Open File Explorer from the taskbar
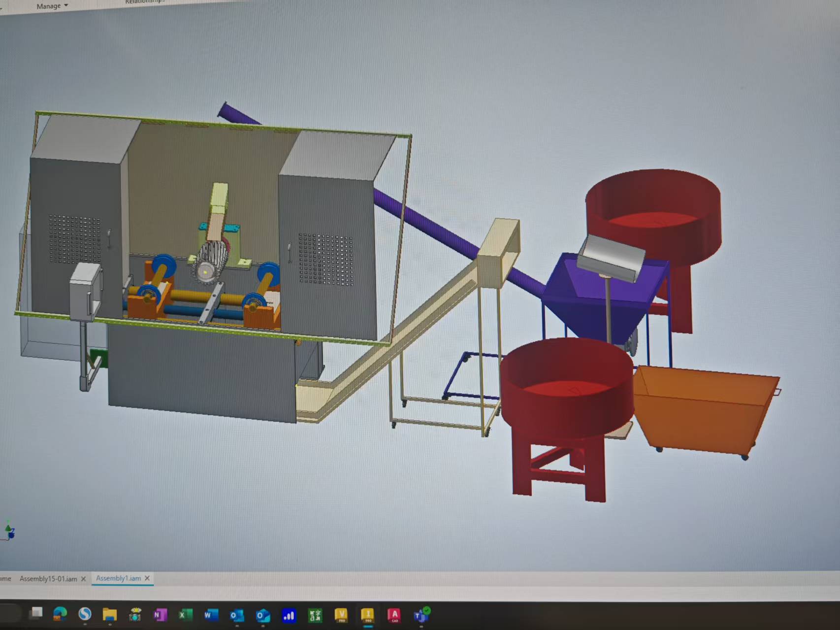Image resolution: width=840 pixels, height=630 pixels. click(109, 615)
